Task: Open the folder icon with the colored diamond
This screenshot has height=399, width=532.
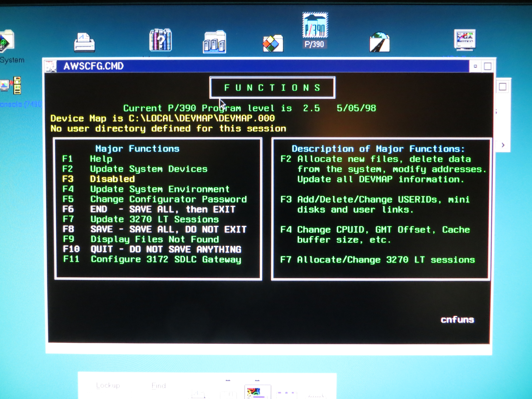Action: pos(273,43)
